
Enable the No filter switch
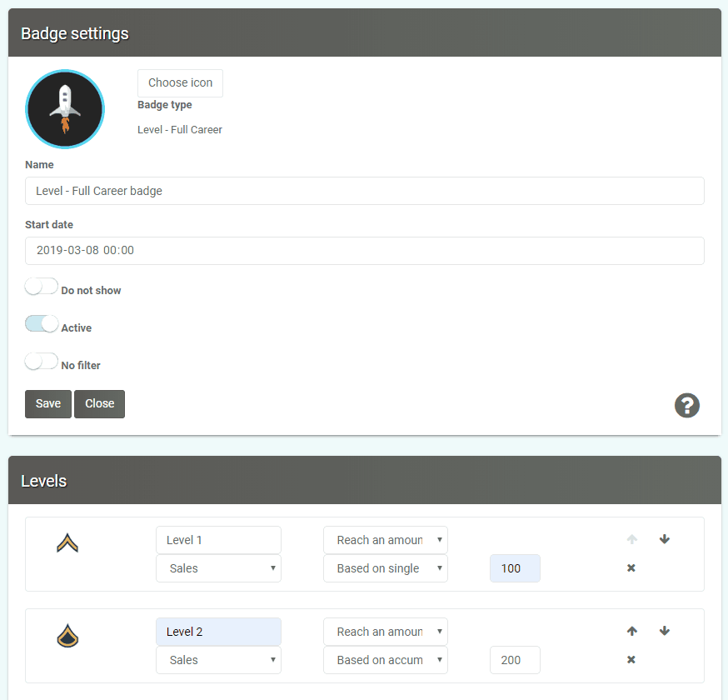point(42,361)
